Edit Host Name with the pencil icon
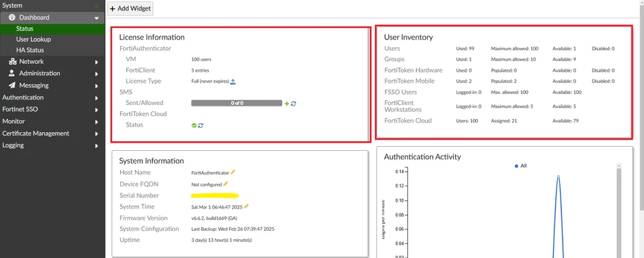 (x=233, y=172)
